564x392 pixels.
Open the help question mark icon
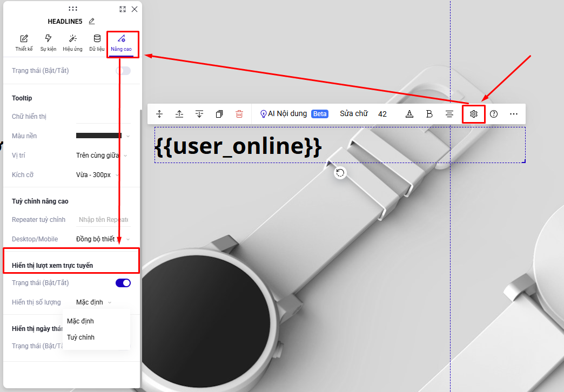[x=494, y=114]
